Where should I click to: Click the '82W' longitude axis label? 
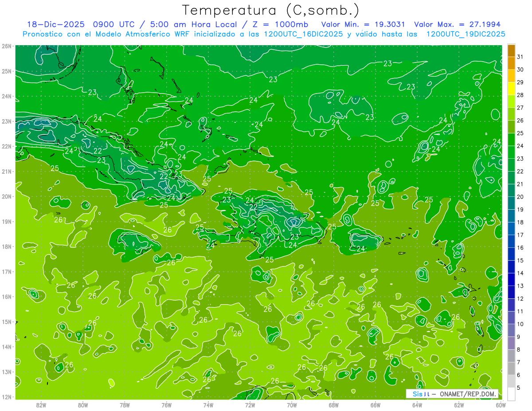(41, 405)
